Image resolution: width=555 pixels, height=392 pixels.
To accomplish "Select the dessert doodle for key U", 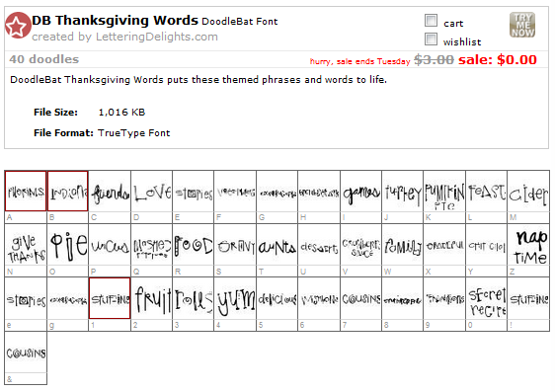I will (x=319, y=245).
